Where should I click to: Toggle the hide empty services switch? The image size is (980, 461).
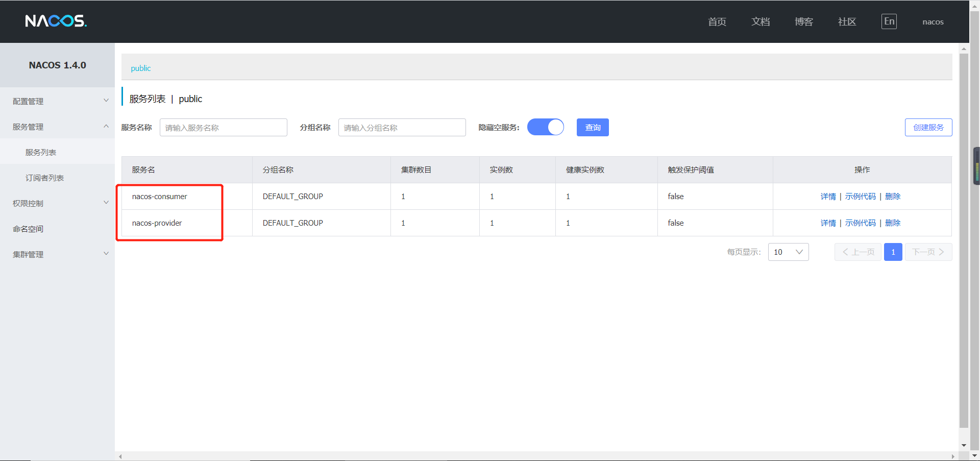coord(546,127)
